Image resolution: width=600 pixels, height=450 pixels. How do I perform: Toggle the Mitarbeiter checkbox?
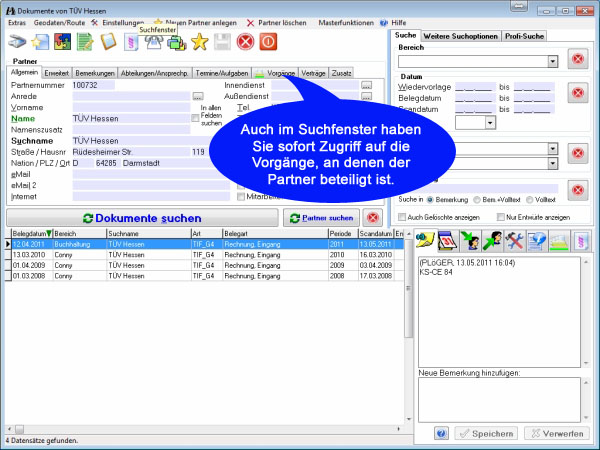(x=241, y=197)
